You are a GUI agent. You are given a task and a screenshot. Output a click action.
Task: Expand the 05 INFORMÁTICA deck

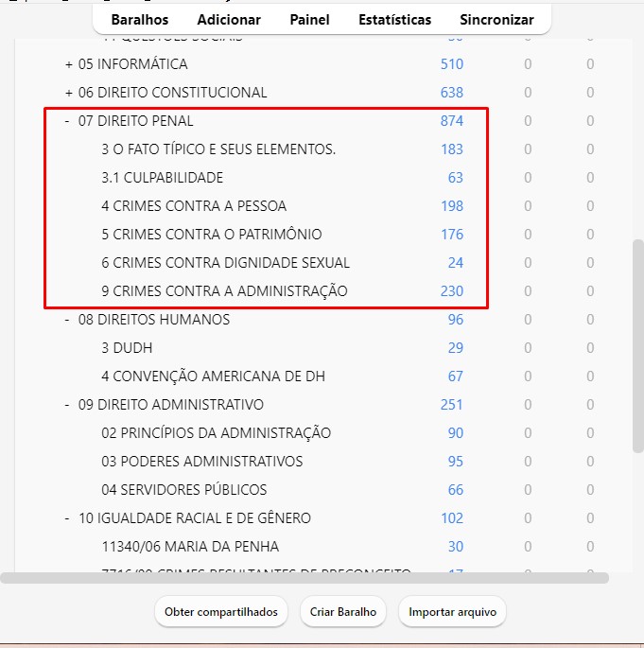(69, 64)
